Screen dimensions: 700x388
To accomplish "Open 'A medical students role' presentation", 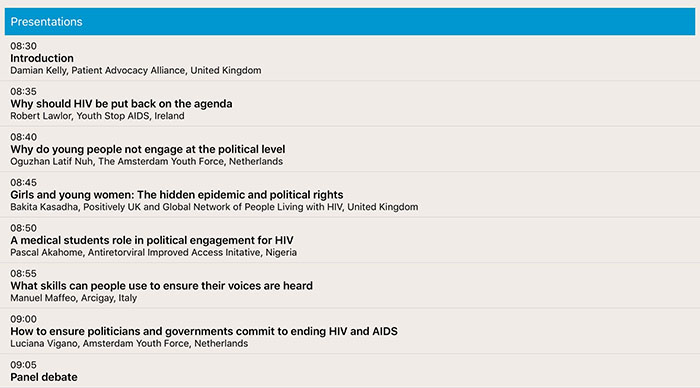I will 152,240.
